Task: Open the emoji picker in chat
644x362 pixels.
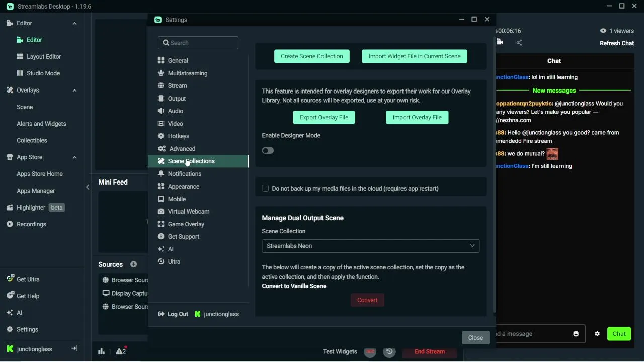Action: point(576,334)
